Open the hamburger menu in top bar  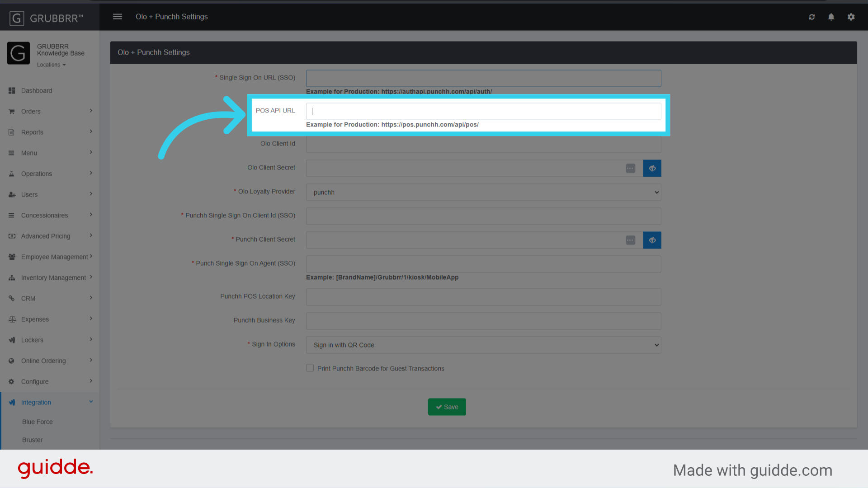click(x=118, y=17)
